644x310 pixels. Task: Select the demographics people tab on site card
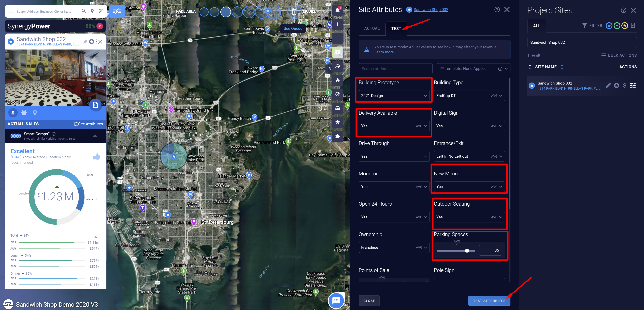[24, 113]
